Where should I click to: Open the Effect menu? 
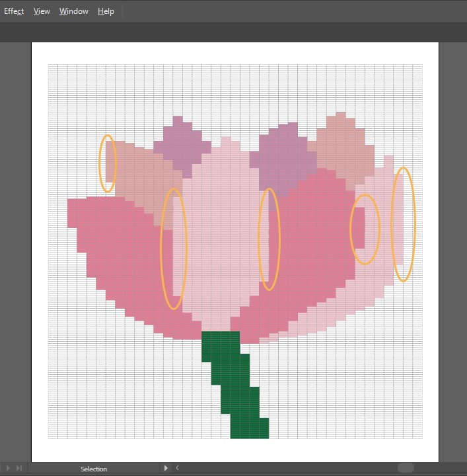tap(14, 11)
